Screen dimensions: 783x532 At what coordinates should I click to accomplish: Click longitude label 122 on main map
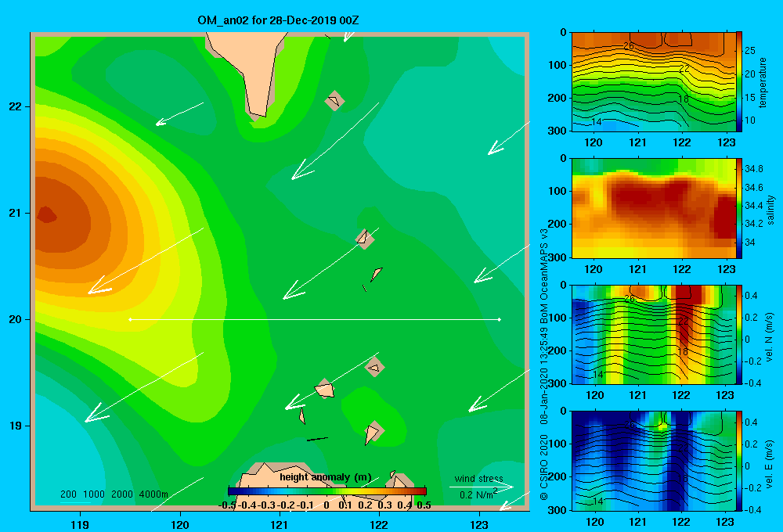point(379,524)
